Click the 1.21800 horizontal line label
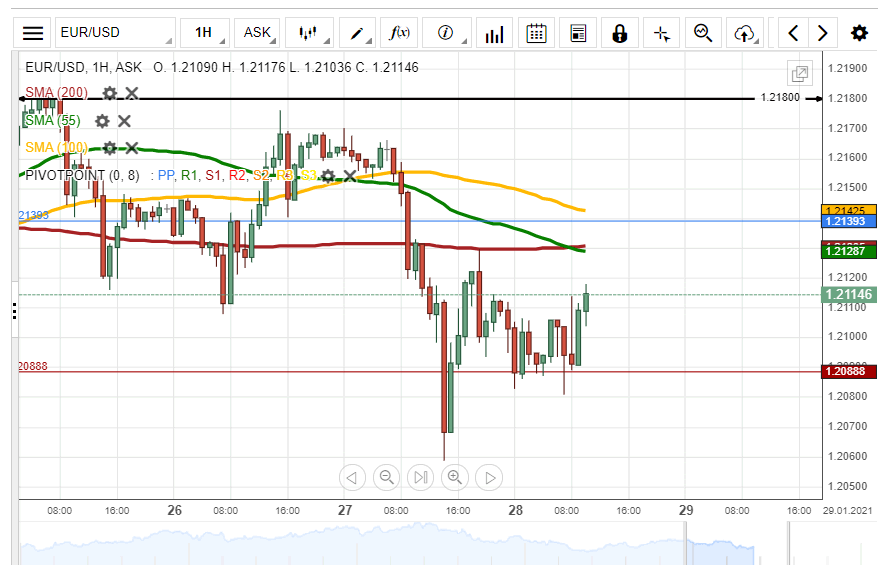Screen dimensions: 885x576 780,98
